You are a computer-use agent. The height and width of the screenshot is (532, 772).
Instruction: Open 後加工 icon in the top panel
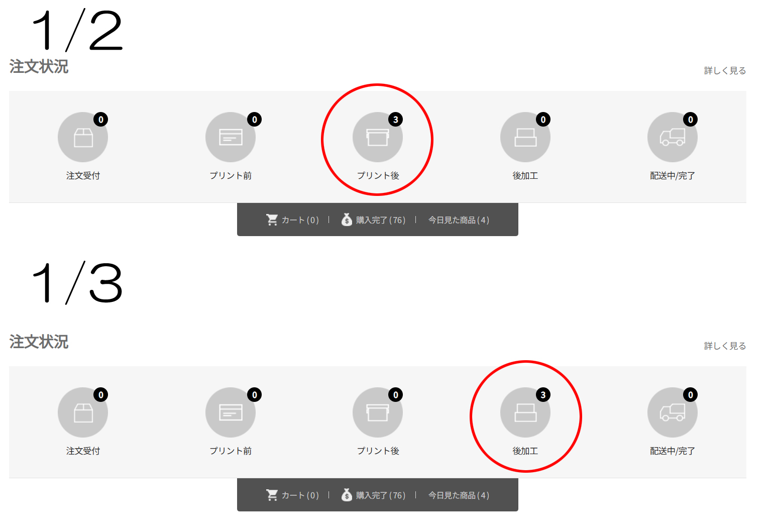click(x=525, y=137)
